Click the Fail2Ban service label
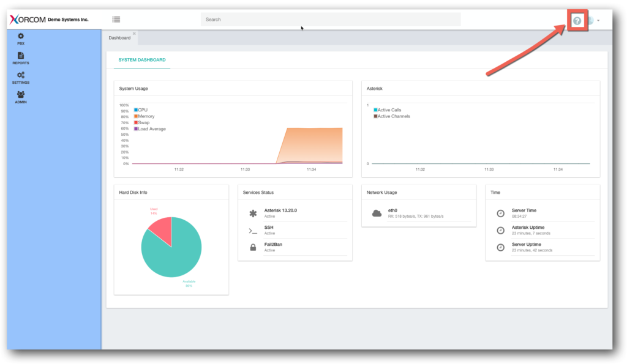 [273, 245]
